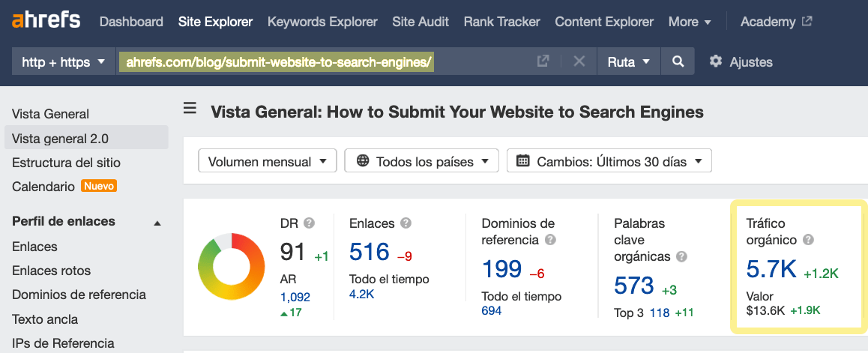The height and width of the screenshot is (353, 868).
Task: Click the URL input field
Action: (x=322, y=61)
